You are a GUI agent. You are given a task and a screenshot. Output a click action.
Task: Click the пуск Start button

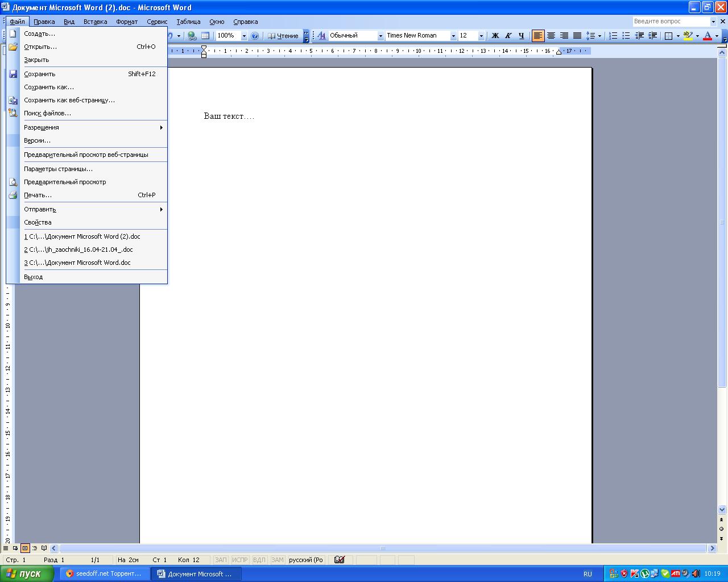coord(27,573)
